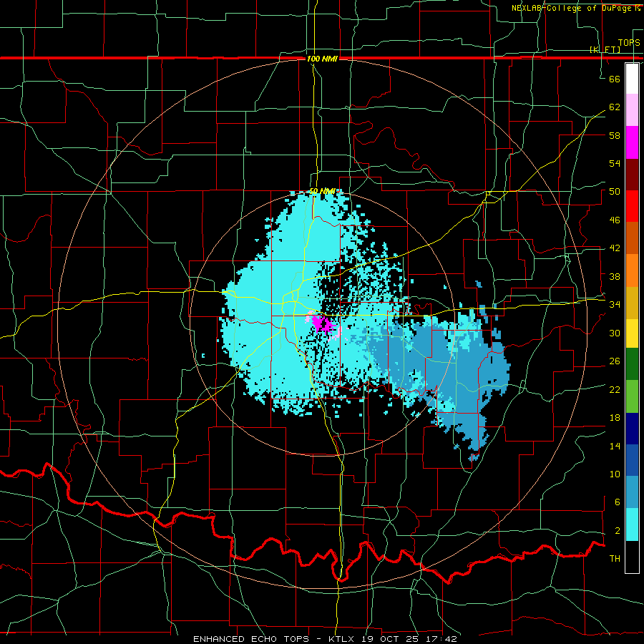Click the "66" scale label
This screenshot has width=644, height=644.
(x=615, y=79)
